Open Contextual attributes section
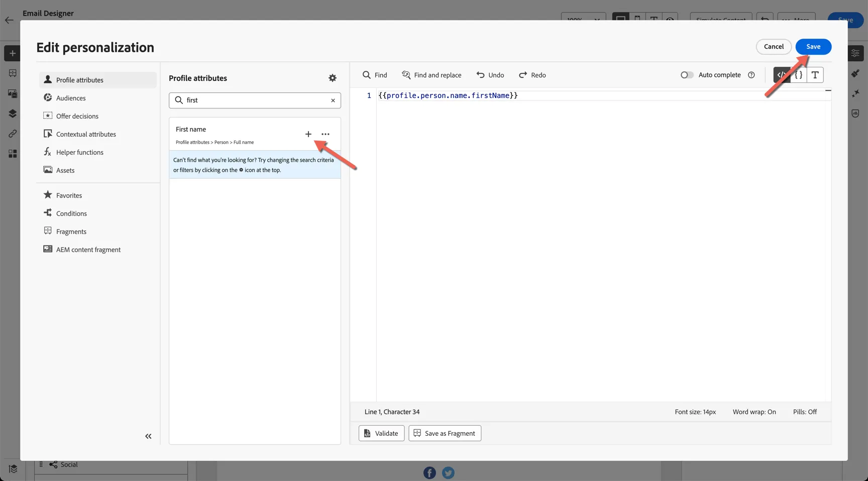 98,134
